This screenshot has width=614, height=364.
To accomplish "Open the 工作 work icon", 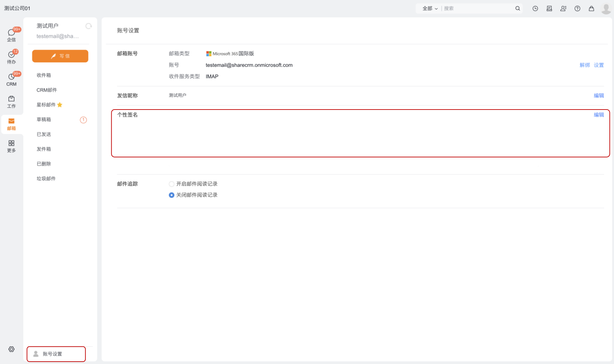I will (x=11, y=101).
